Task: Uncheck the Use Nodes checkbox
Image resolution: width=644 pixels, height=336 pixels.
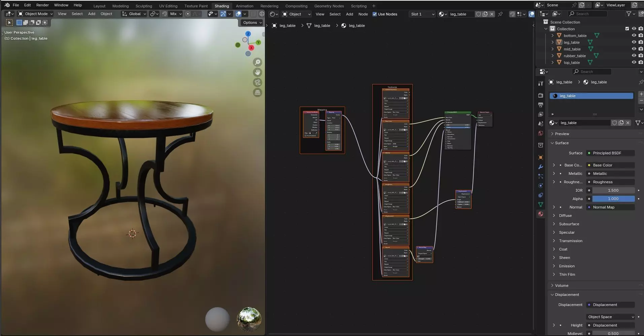Action: [x=375, y=14]
